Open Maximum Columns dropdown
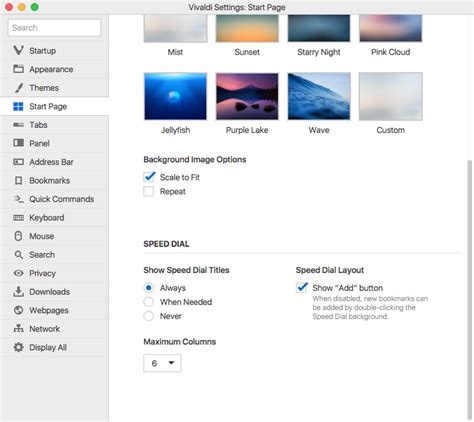Screen dimensions: 474x422 (x=162, y=363)
